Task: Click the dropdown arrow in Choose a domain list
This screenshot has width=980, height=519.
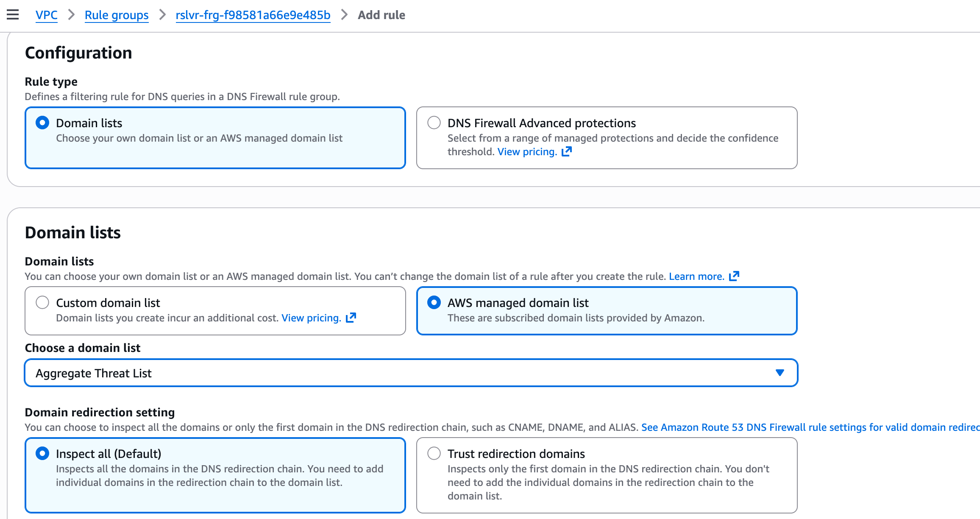Action: [780, 373]
